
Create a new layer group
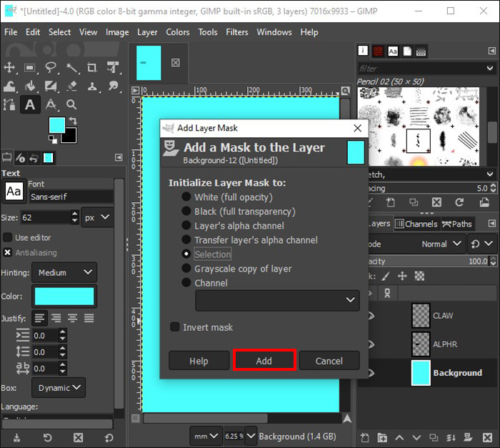coord(382,438)
